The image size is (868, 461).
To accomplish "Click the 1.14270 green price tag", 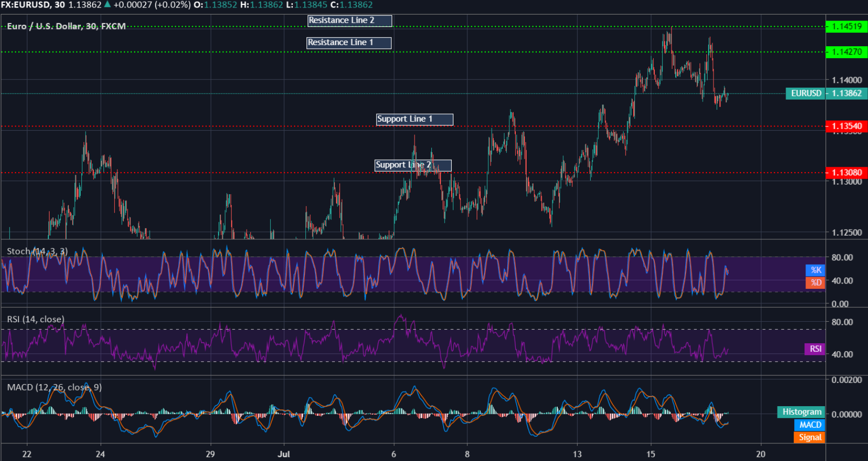I will click(846, 52).
